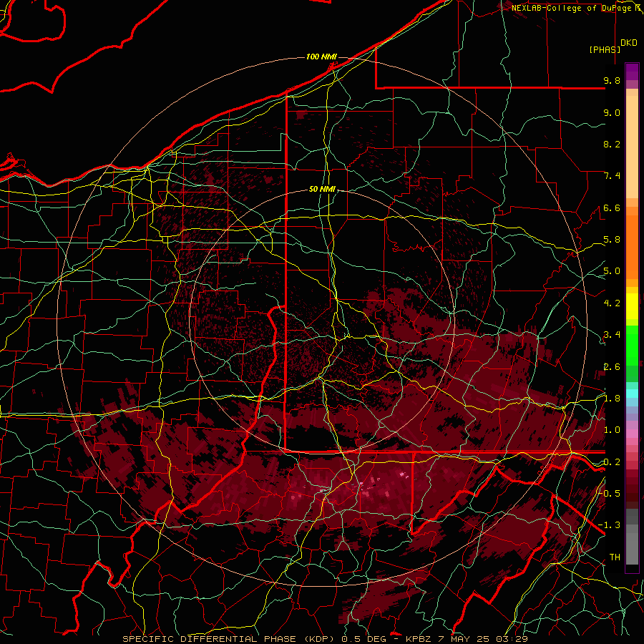
Task: Click the Specific Differential Phase product caption
Action: (326, 639)
